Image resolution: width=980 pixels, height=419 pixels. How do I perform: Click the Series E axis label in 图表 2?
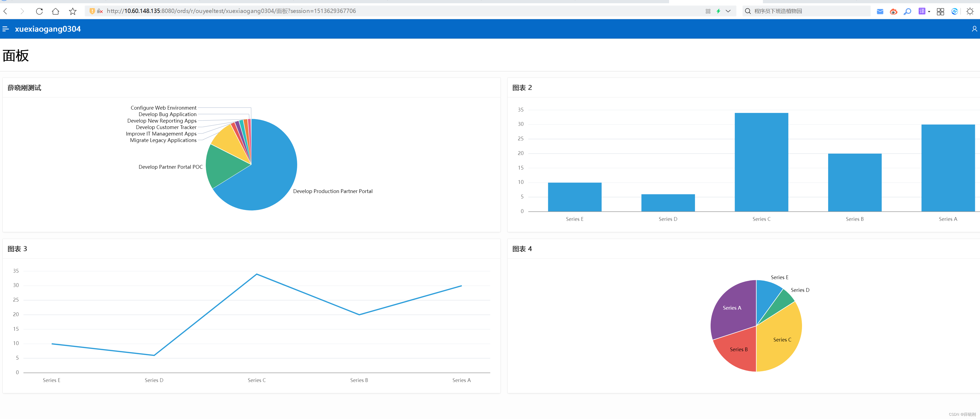[574, 219]
